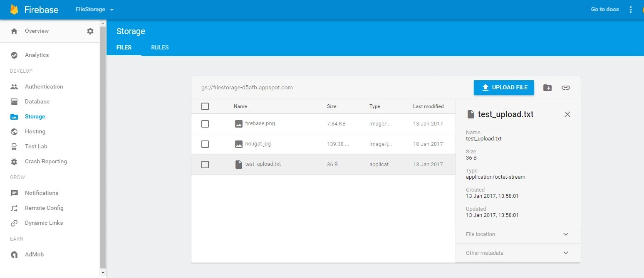Open Database in the sidebar
This screenshot has height=278, width=644.
click(37, 102)
